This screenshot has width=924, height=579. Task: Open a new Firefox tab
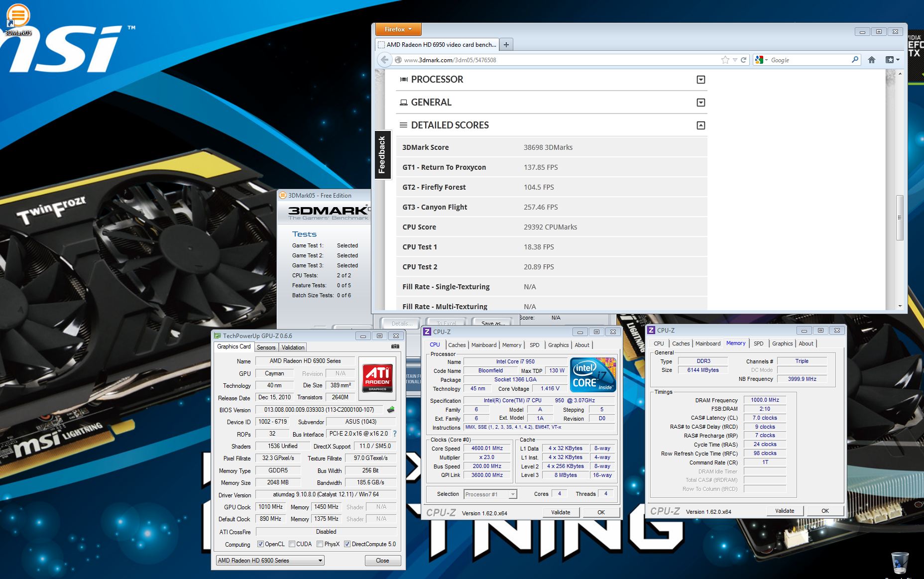[x=506, y=44]
